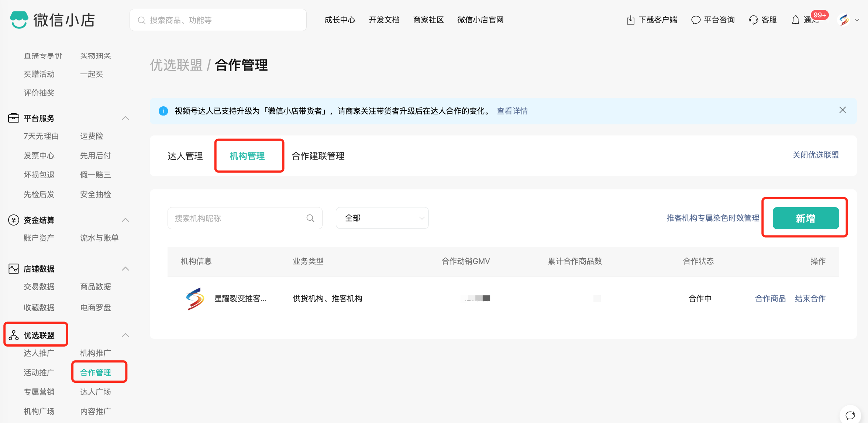Screen dimensions: 868x423
Task: Click the green 新增 button
Action: pyautogui.click(x=806, y=218)
